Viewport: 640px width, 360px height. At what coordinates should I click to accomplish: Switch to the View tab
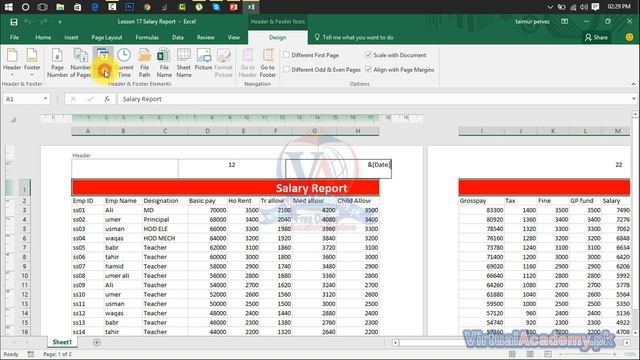point(233,37)
